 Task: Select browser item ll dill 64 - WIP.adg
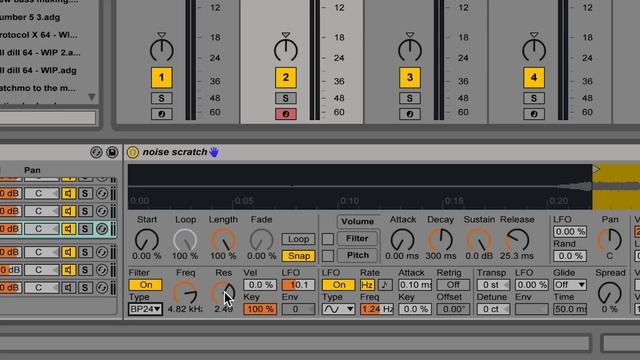[x=38, y=71]
